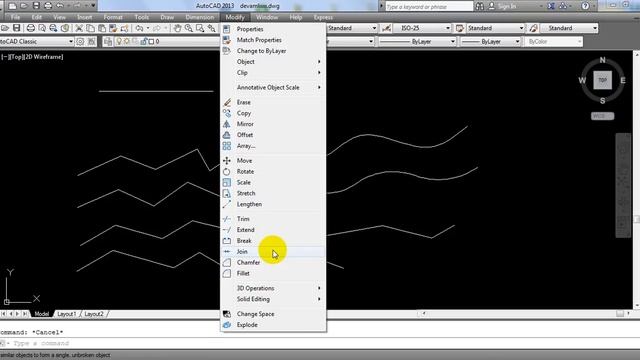Click the Match Properties toolbar icon
This screenshot has width=640, height=360.
pyautogui.click(x=113, y=28)
